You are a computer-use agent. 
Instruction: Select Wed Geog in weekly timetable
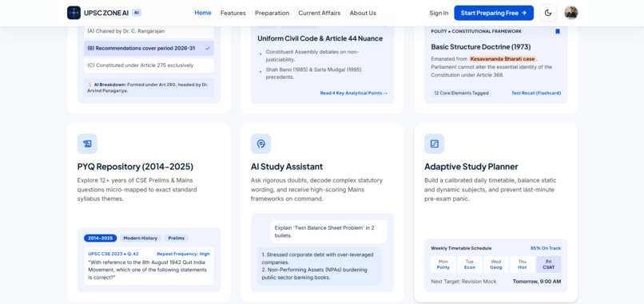coord(495,265)
